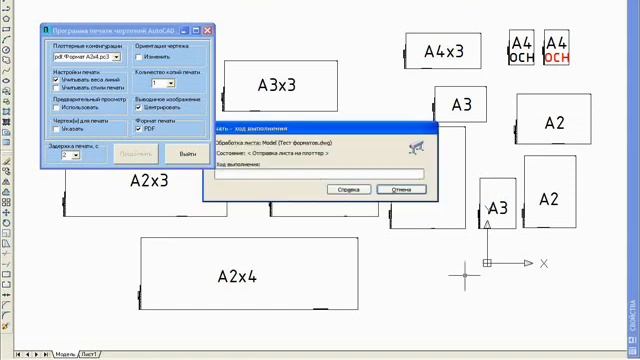Click Справка in progress dialog
640x360 pixels.
coord(349,189)
